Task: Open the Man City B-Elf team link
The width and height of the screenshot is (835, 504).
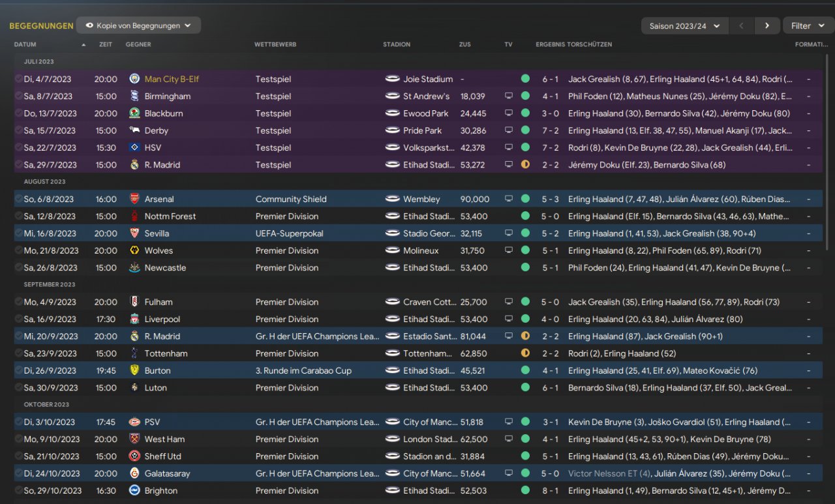Action: [x=172, y=79]
